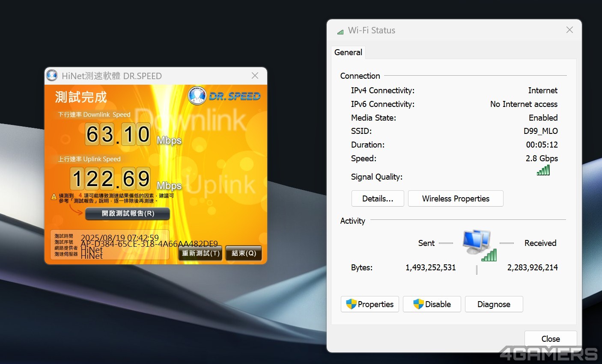Close the HiNet DR.SPEED window
This screenshot has width=602, height=364.
coord(255,76)
